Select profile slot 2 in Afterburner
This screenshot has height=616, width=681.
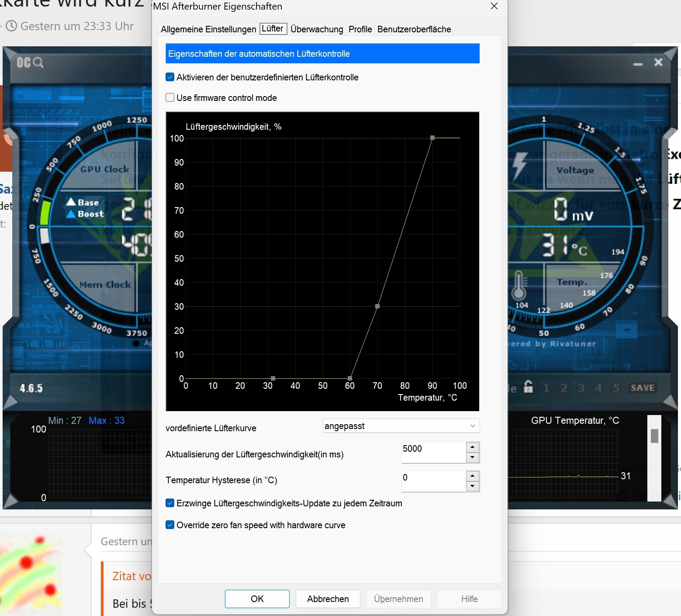(564, 388)
